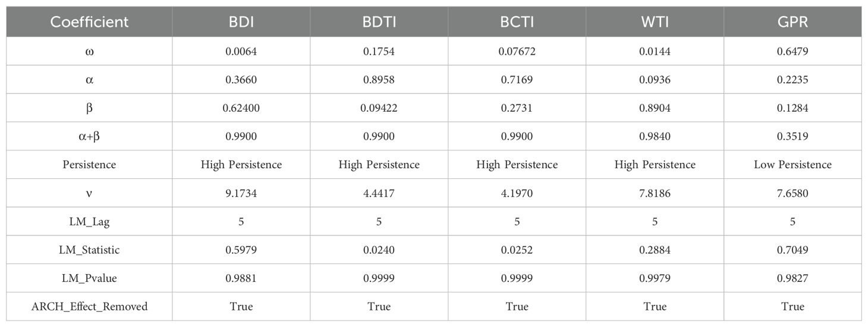
Task: Select the BDI LM_Pvalue cell 0.9881
Action: (x=241, y=278)
